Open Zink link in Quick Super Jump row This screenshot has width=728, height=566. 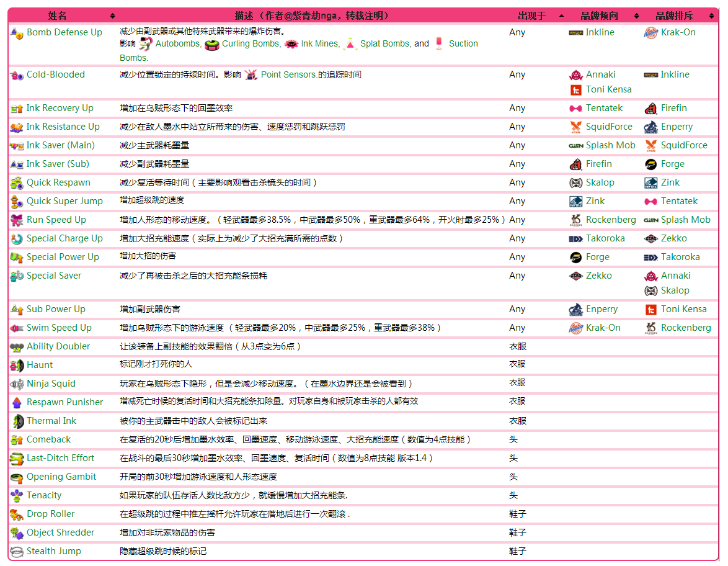pyautogui.click(x=595, y=201)
